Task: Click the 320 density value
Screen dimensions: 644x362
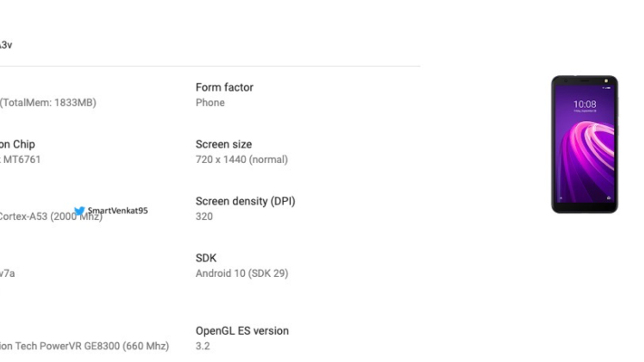Action: click(x=204, y=216)
